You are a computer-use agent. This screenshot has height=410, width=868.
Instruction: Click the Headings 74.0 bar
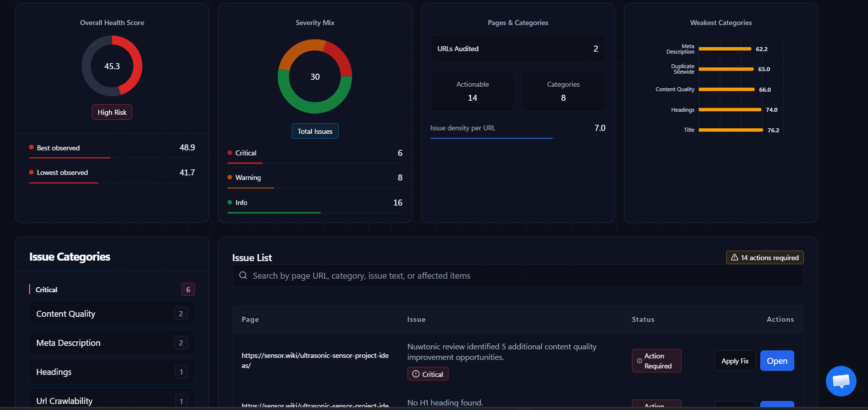730,109
